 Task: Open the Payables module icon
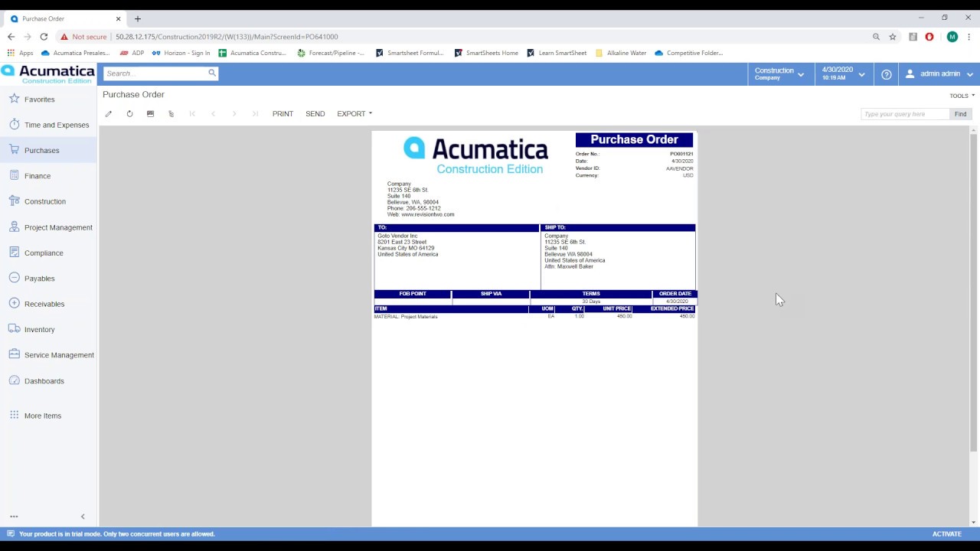coord(14,278)
